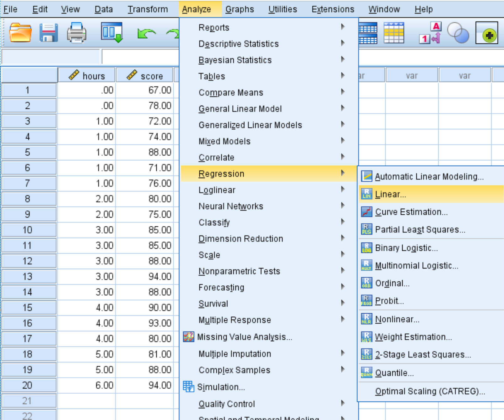504x420 pixels.
Task: Click the scale ruler icon beside hours
Action: point(74,75)
